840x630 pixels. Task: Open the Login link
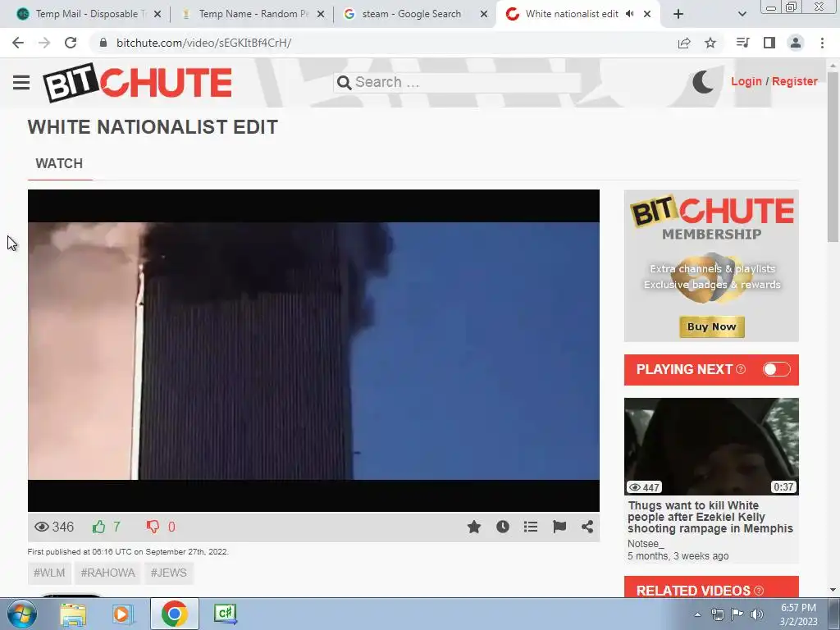click(746, 81)
